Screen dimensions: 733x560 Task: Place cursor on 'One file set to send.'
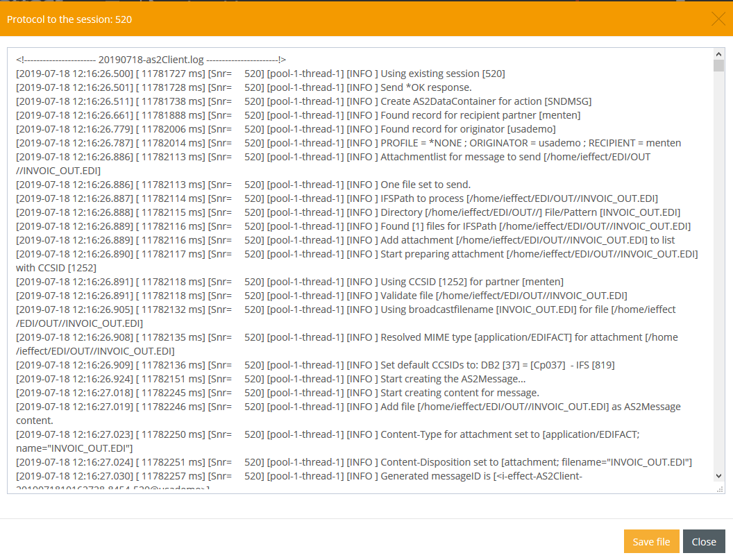426,185
